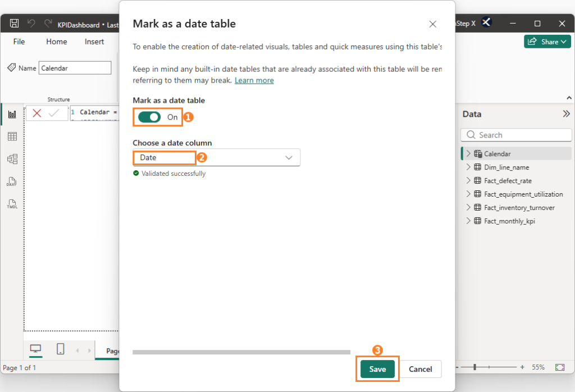Expand the Dim_line_name table
575x392 pixels.
click(468, 167)
